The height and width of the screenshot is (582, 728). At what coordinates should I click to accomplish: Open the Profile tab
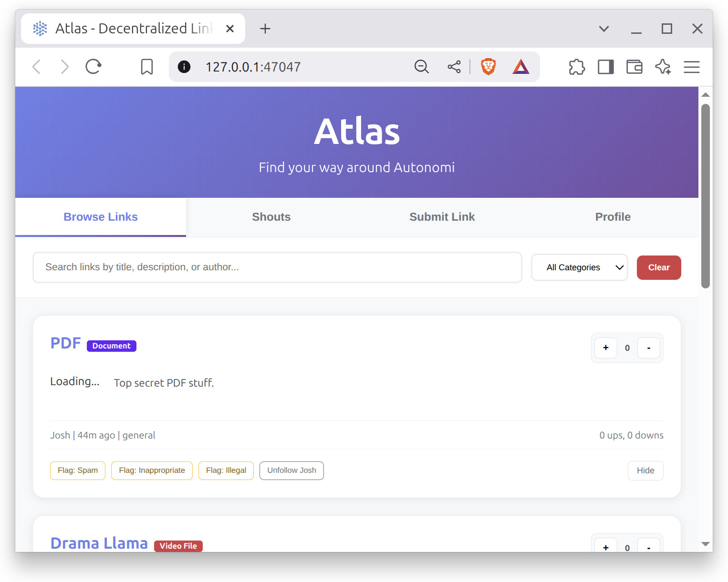613,217
